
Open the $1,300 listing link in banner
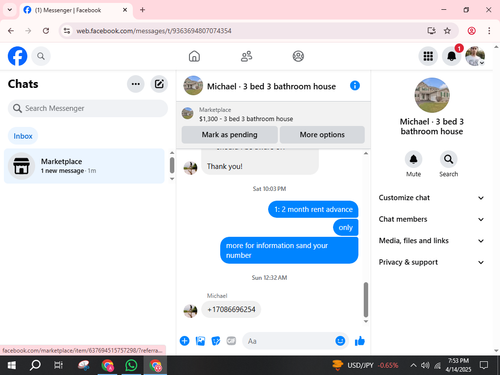(x=246, y=119)
